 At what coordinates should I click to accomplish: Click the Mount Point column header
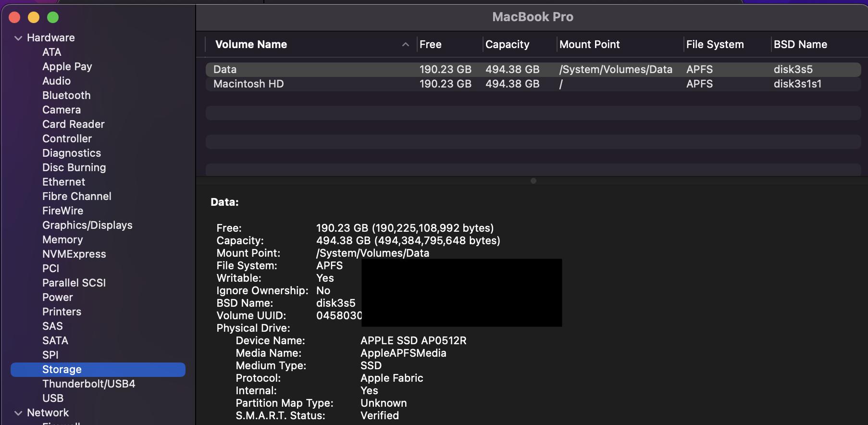pos(589,44)
